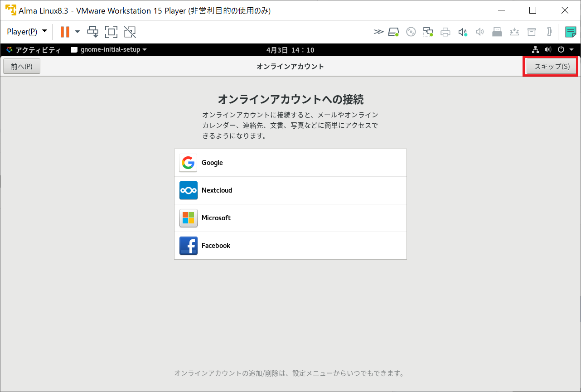Image resolution: width=581 pixels, height=392 pixels.
Task: Click the 4月3日 14:10 clock
Action: [x=290, y=50]
